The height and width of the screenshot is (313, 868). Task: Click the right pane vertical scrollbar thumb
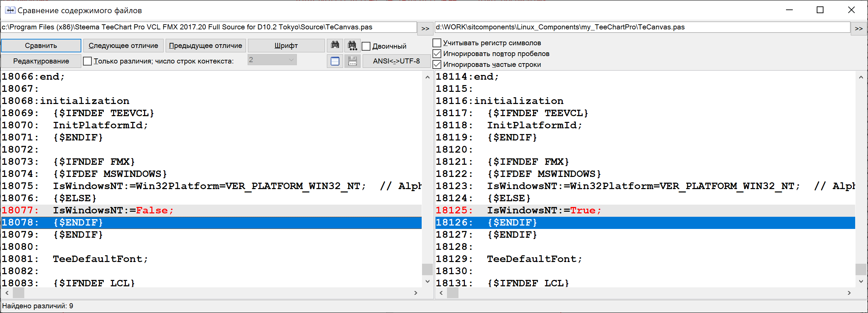coord(861,269)
